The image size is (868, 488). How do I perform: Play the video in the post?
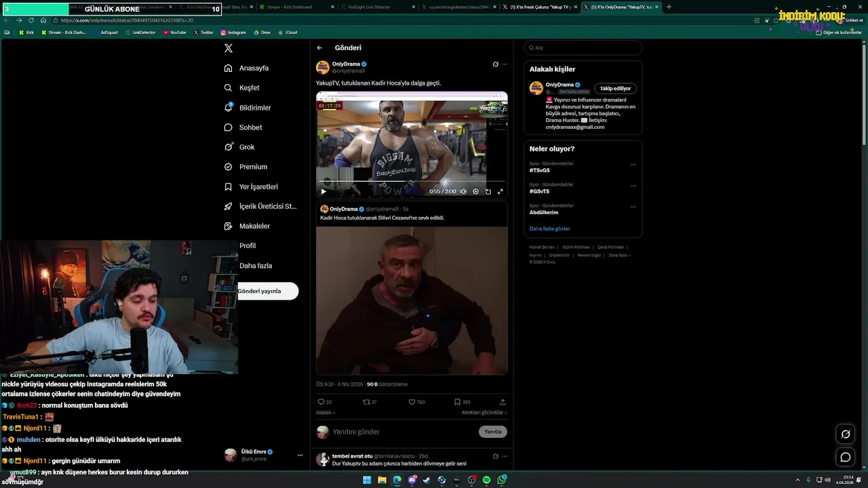click(x=323, y=192)
